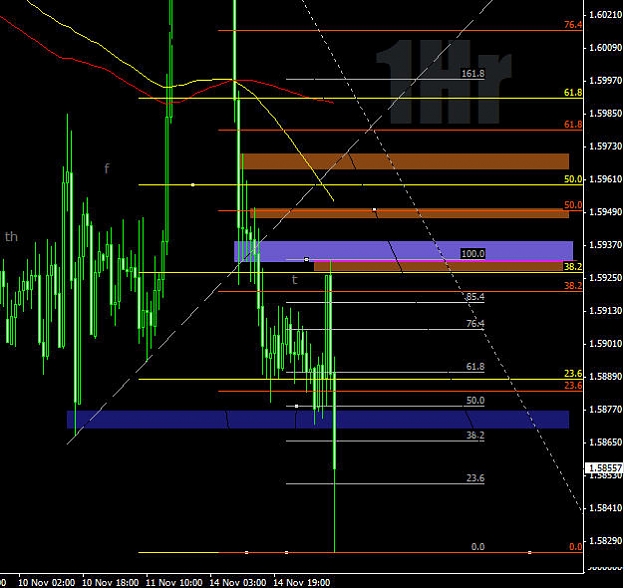
Task: Select the gray dashed ascending trendline
Action: point(279,223)
